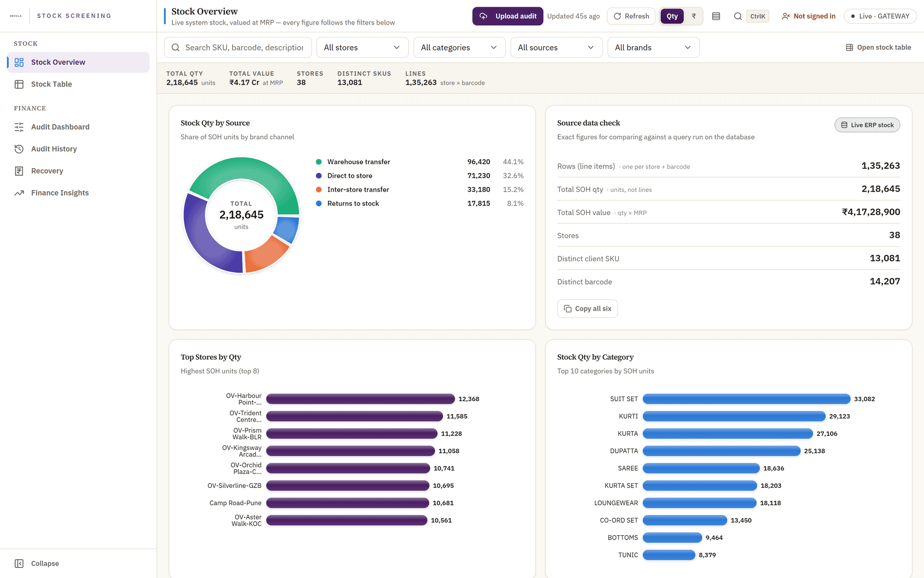Click the cloud upload icon on Upload audit
Viewport: 924px width, 578px height.
[x=484, y=16]
